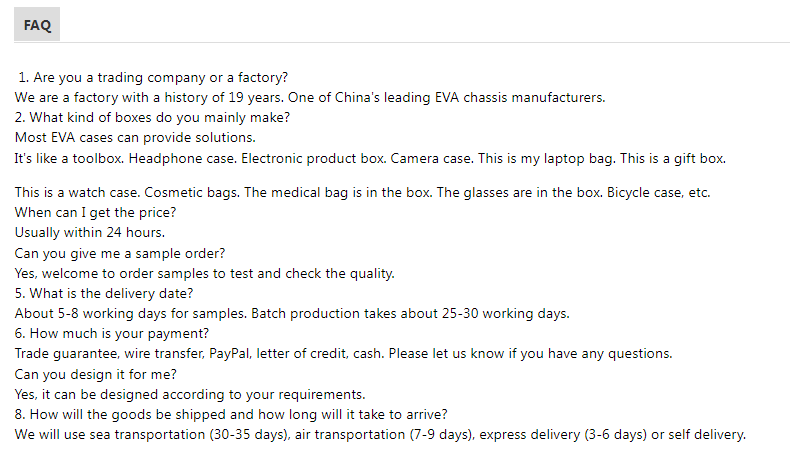Click the sea transportation answer line

tap(380, 434)
